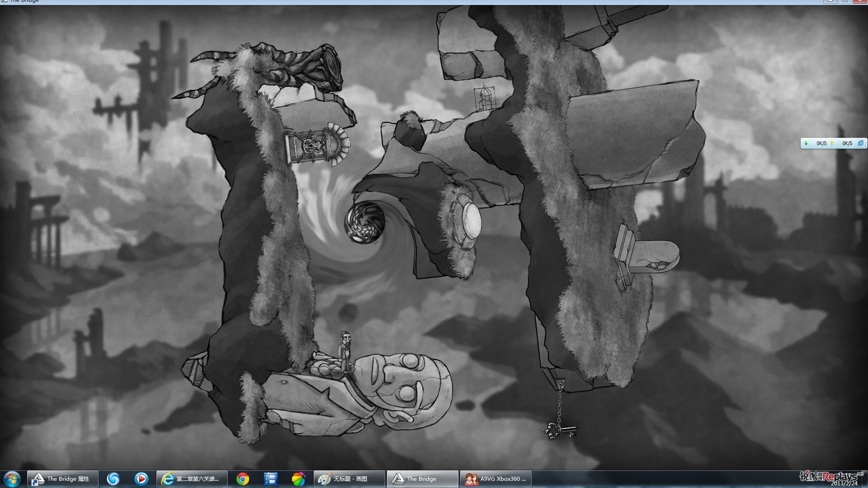Click the swirling vortex ball
This screenshot has width=868, height=488.
[365, 223]
